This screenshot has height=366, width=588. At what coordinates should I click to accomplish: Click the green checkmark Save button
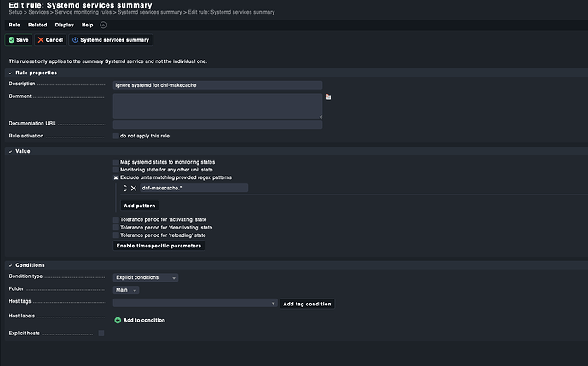click(x=18, y=39)
